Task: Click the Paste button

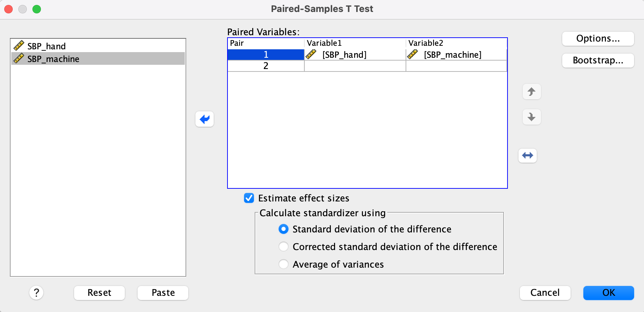Action: (x=163, y=293)
